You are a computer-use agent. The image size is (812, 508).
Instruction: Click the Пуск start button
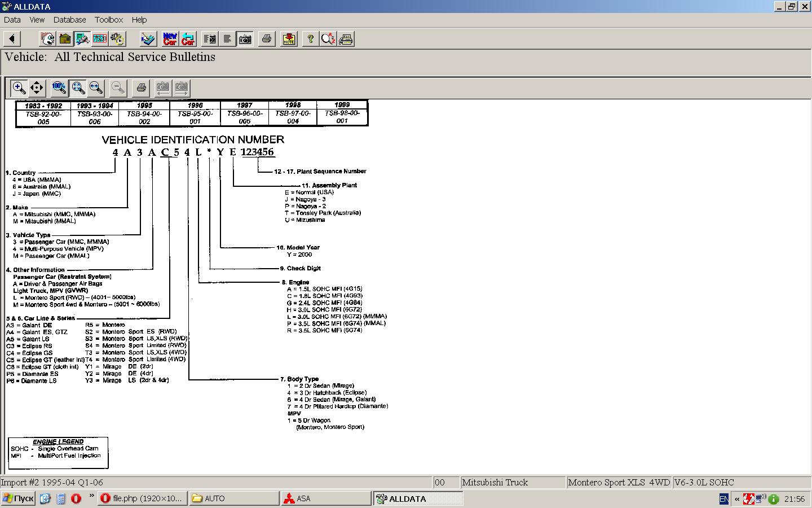[18, 499]
